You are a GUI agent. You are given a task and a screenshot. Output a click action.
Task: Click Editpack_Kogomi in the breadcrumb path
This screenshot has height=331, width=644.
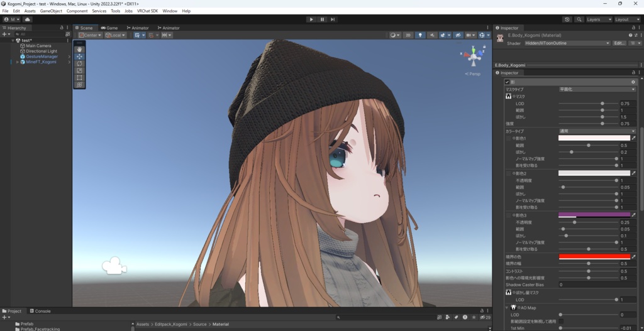tap(171, 325)
